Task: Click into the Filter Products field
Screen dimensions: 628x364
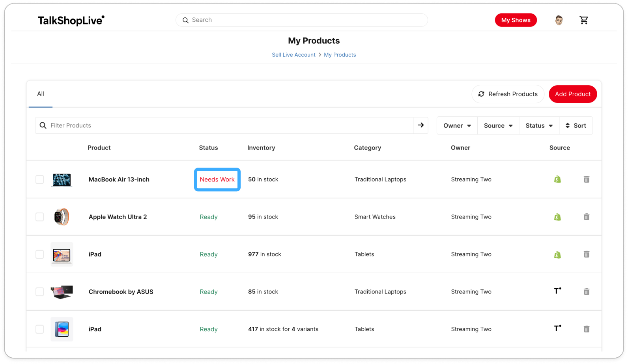Action: (224, 125)
